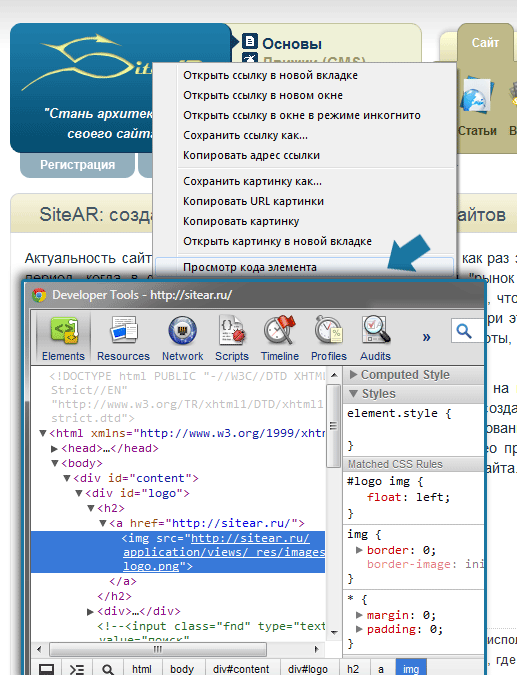Screen dimensions: 517x675
Task: Open the Timeline panel
Action: [x=280, y=338]
